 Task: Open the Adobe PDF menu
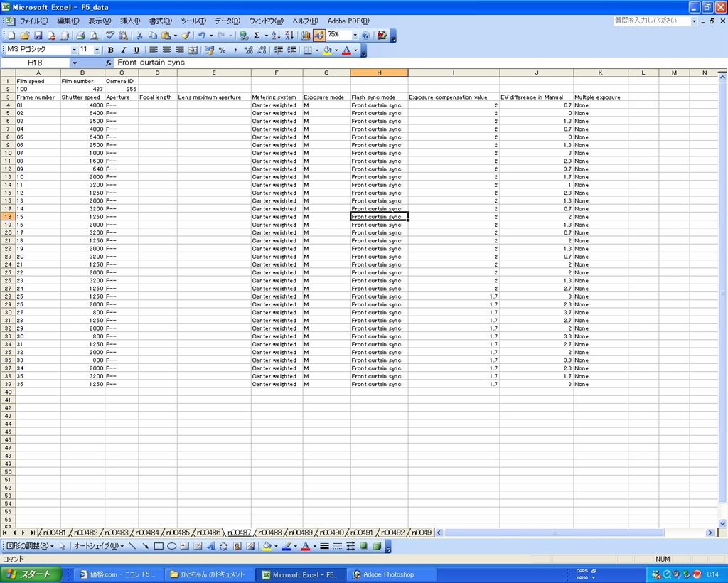click(x=348, y=21)
